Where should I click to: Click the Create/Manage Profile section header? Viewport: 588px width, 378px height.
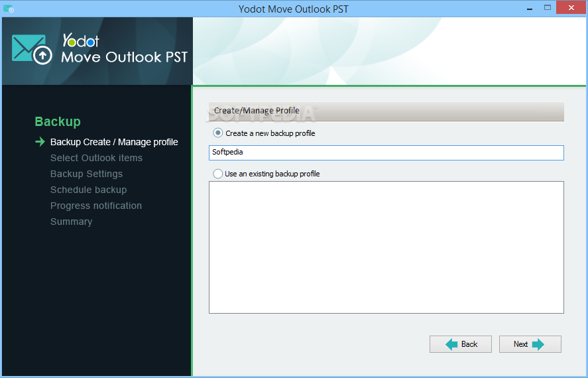386,111
